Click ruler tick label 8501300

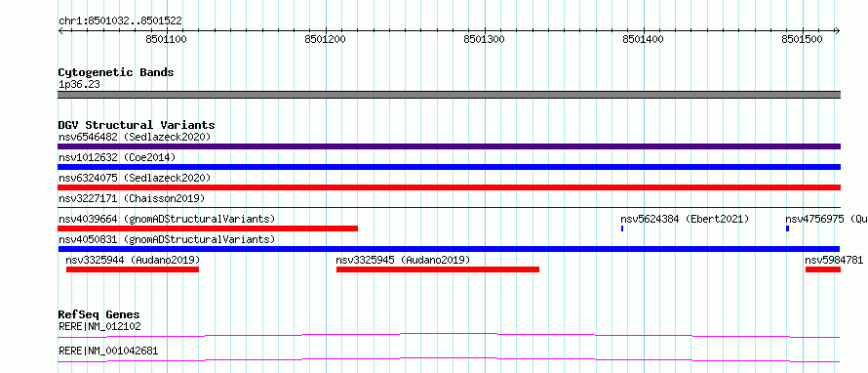485,39
